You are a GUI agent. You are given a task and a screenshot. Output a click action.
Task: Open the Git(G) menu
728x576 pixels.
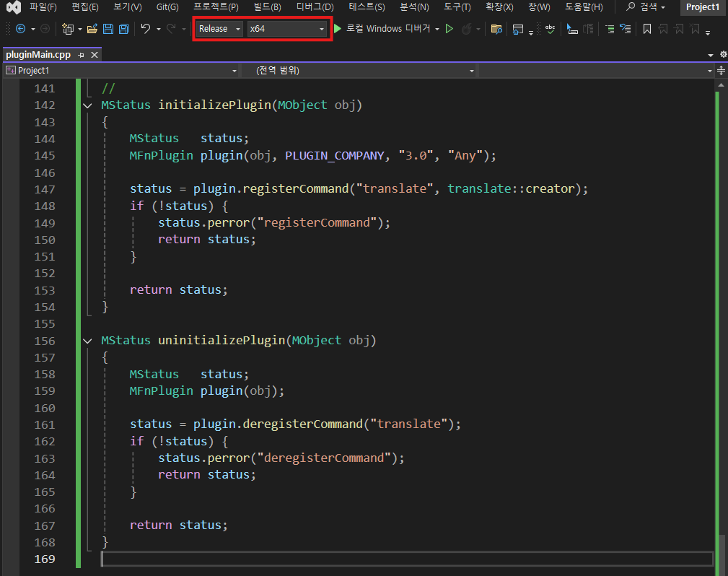point(167,7)
